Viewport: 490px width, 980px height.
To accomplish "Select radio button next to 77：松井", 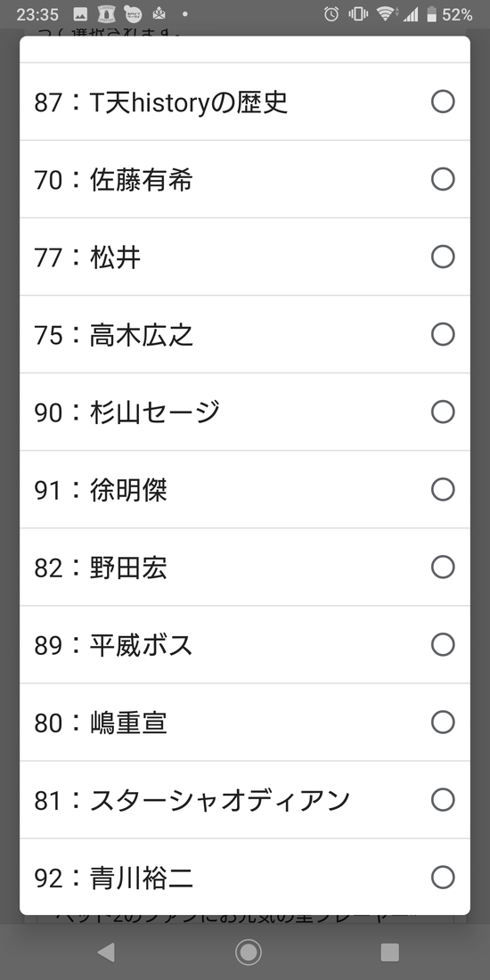I will click(x=443, y=257).
